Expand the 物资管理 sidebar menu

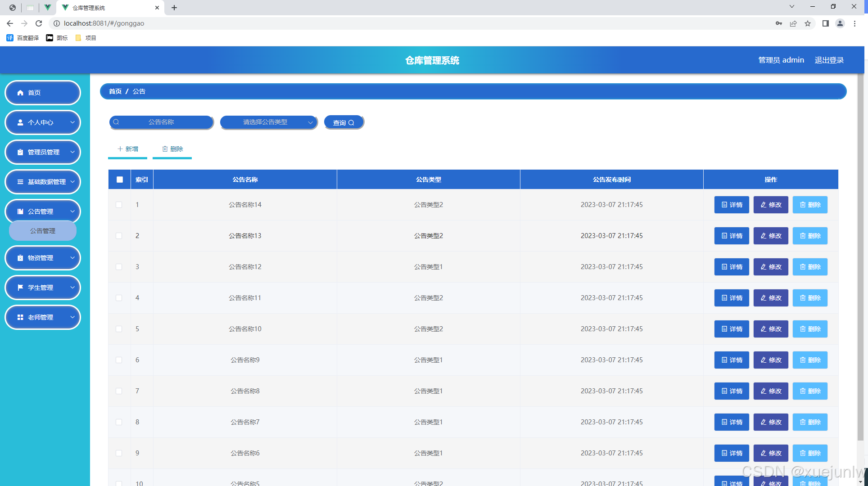coord(43,258)
